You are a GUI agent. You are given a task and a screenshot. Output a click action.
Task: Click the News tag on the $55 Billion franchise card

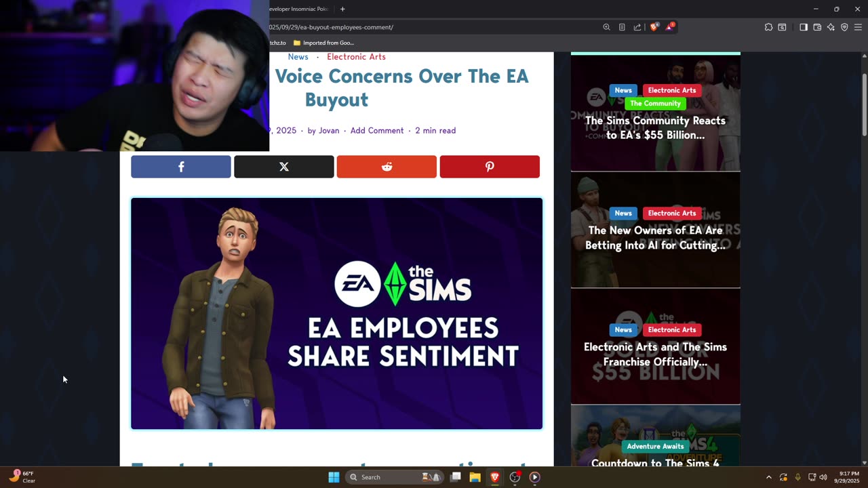coord(623,329)
